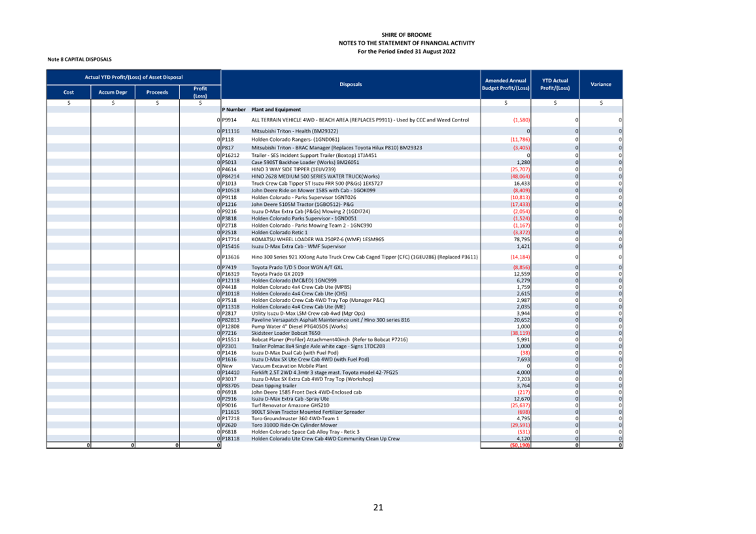The height and width of the screenshot is (534, 756).
Task: Click 'Holden Colorado Retic 1' description
Action: [x=279, y=232]
